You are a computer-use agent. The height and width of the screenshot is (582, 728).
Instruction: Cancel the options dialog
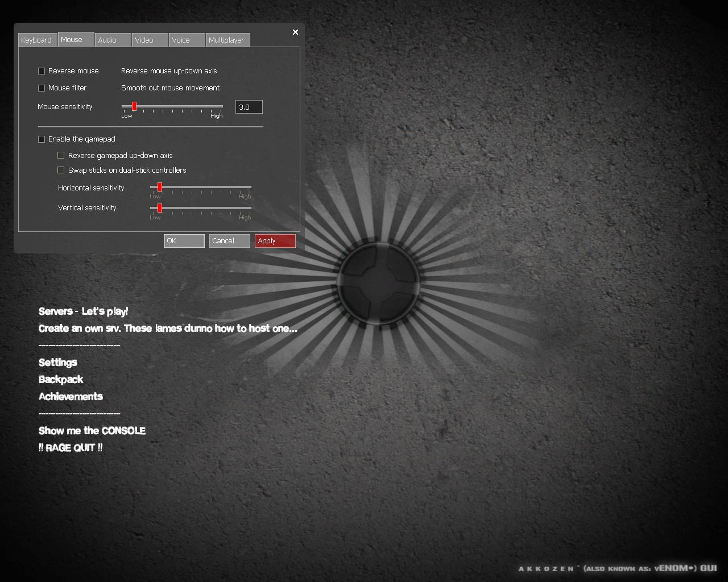tap(229, 240)
